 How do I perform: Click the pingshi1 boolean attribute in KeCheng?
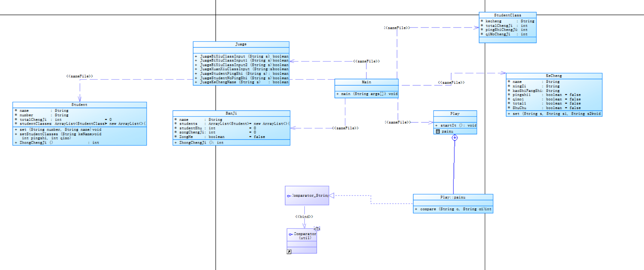tap(544, 95)
